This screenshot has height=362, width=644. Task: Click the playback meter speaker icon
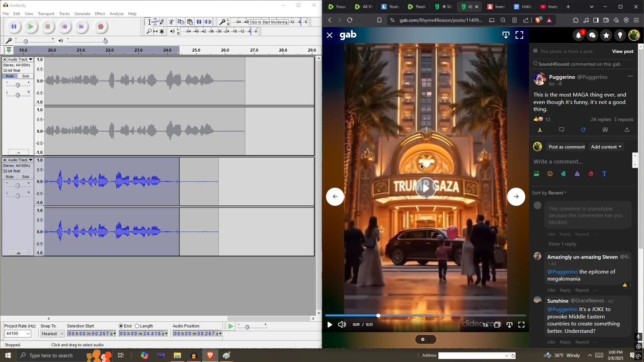[172, 31]
